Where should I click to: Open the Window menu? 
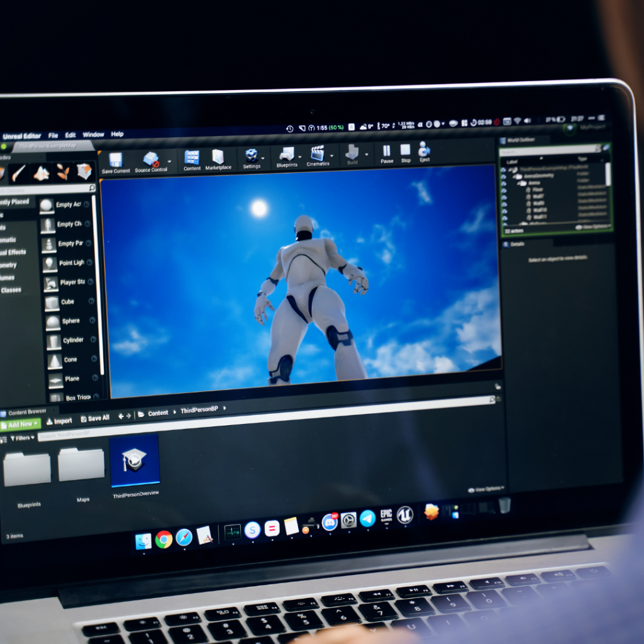pyautogui.click(x=93, y=135)
